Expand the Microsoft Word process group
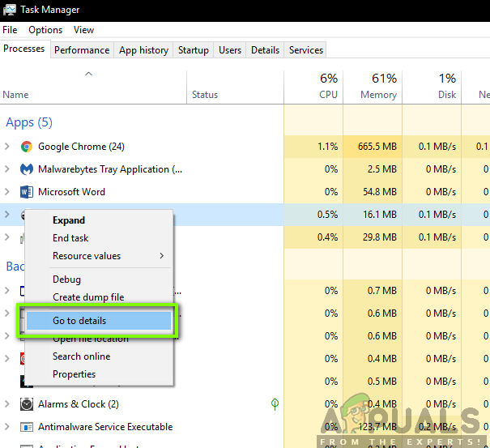This screenshot has width=490, height=448. 6,192
